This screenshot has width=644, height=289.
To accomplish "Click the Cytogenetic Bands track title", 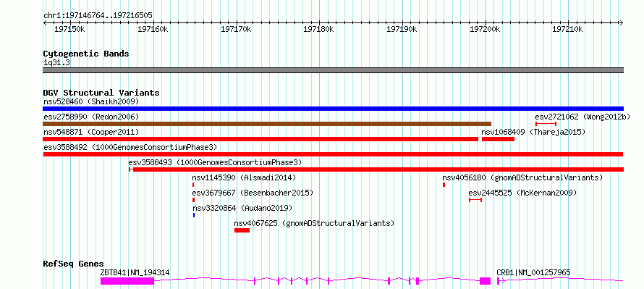I will [86, 54].
